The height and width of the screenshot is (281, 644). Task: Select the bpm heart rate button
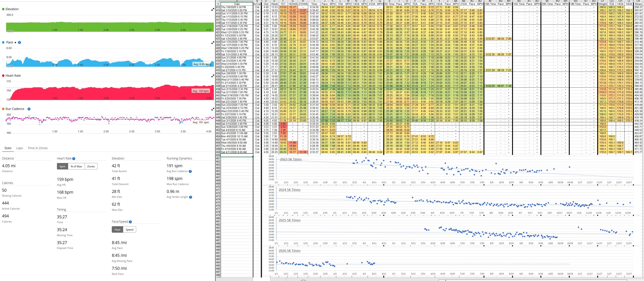tap(63, 166)
